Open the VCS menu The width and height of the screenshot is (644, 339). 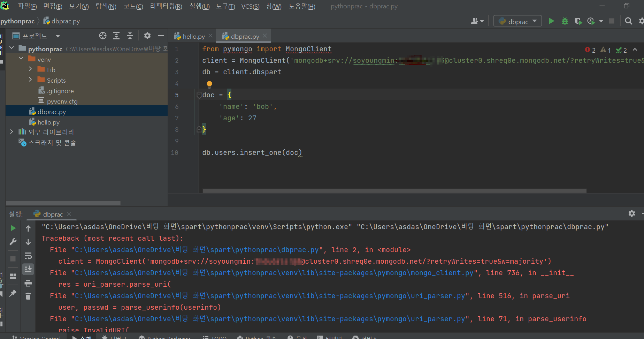coord(250,6)
